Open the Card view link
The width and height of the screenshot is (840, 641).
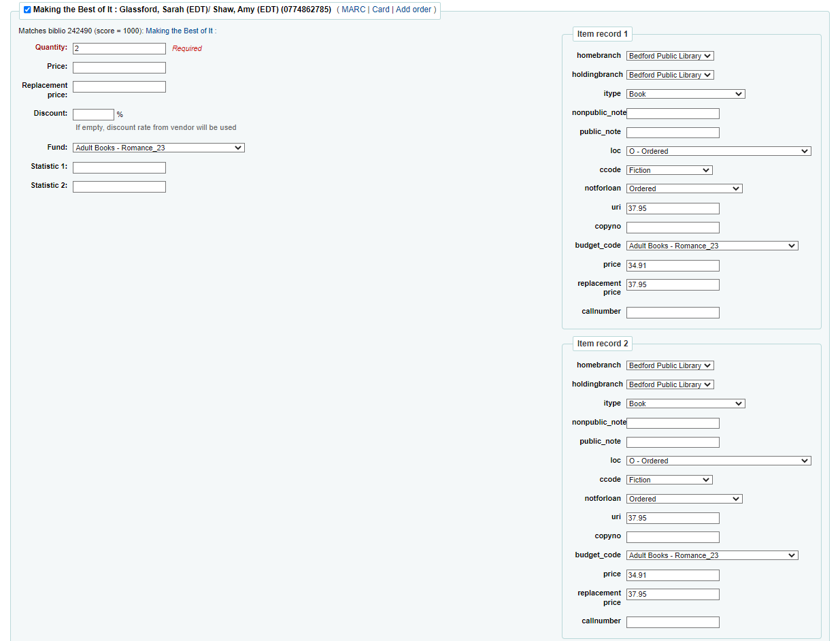[x=381, y=10]
